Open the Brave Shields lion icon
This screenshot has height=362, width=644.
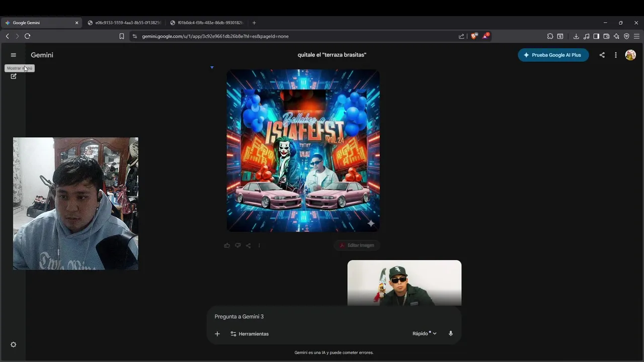pos(473,36)
